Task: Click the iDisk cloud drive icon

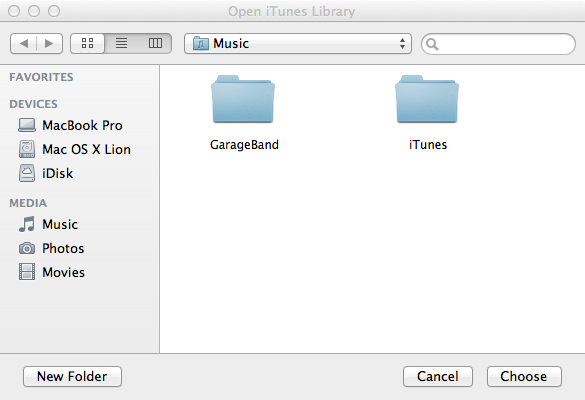Action: pos(27,173)
